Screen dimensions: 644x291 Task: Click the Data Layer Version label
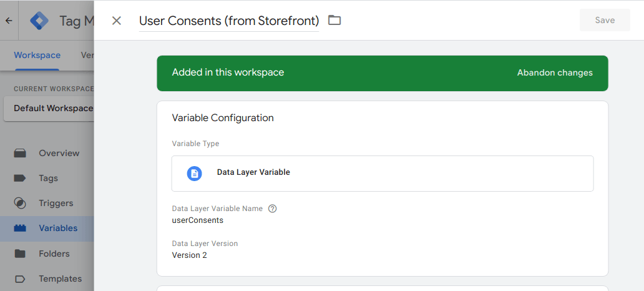click(x=205, y=244)
